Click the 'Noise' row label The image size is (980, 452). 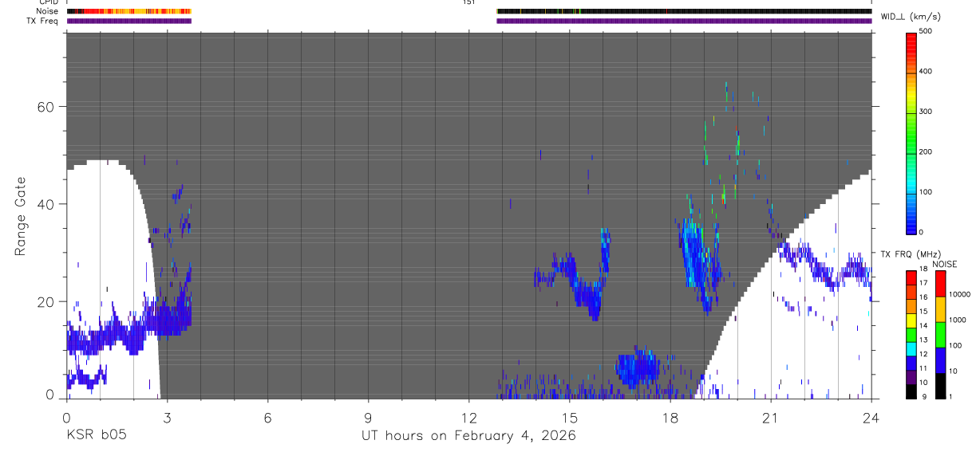pyautogui.click(x=49, y=11)
